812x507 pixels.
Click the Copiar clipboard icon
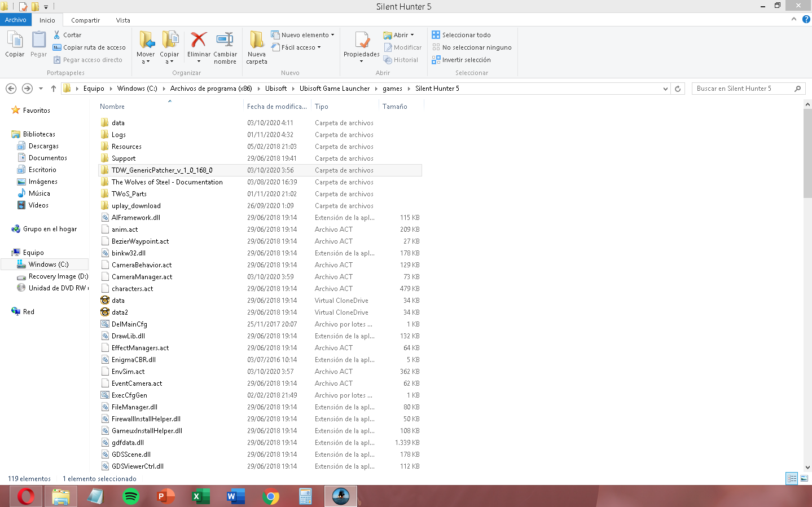(x=15, y=40)
